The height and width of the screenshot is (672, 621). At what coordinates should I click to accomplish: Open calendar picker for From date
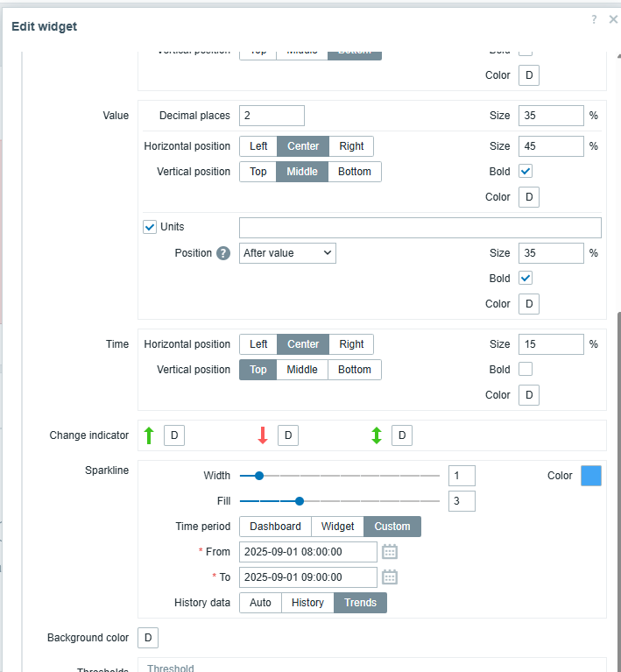point(390,552)
